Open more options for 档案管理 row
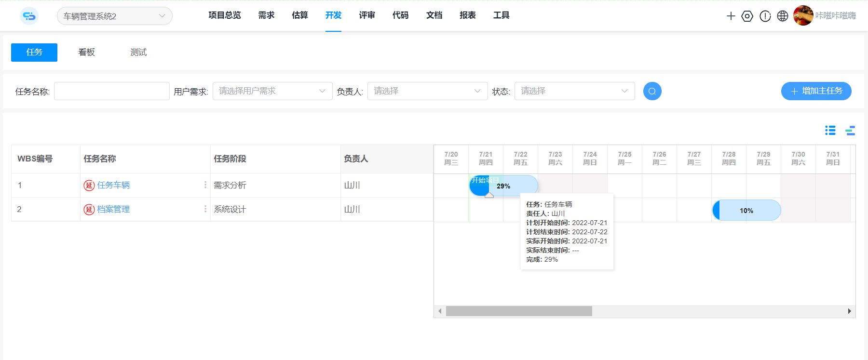 tap(205, 209)
